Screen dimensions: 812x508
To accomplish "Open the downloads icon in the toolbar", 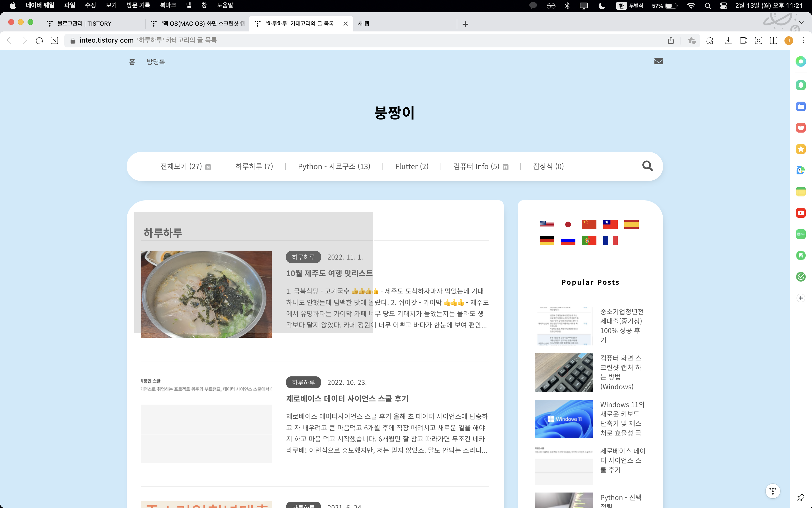I will (x=728, y=40).
